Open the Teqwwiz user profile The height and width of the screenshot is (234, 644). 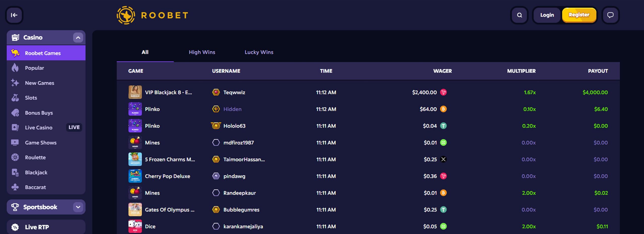[234, 92]
